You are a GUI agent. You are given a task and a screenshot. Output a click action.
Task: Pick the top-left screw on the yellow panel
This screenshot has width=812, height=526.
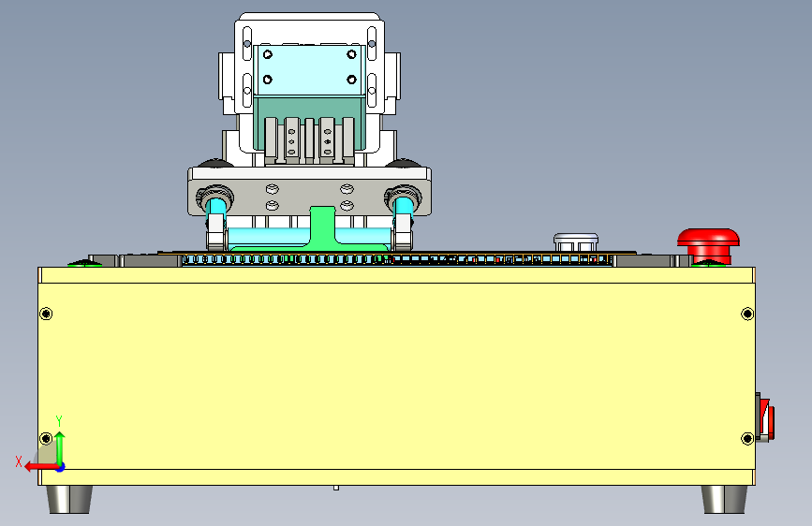coord(46,314)
